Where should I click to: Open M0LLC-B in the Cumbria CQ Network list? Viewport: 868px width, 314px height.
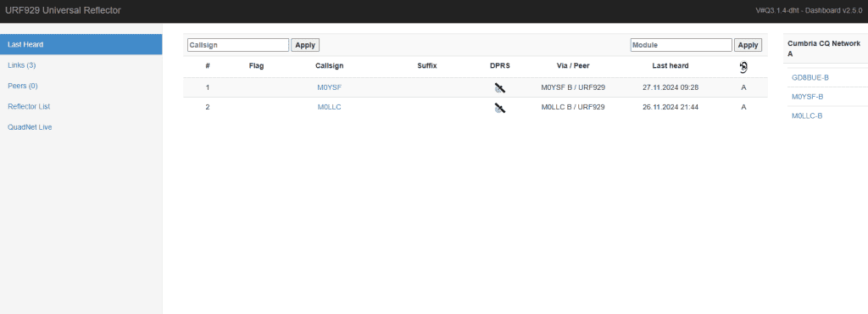click(x=807, y=115)
